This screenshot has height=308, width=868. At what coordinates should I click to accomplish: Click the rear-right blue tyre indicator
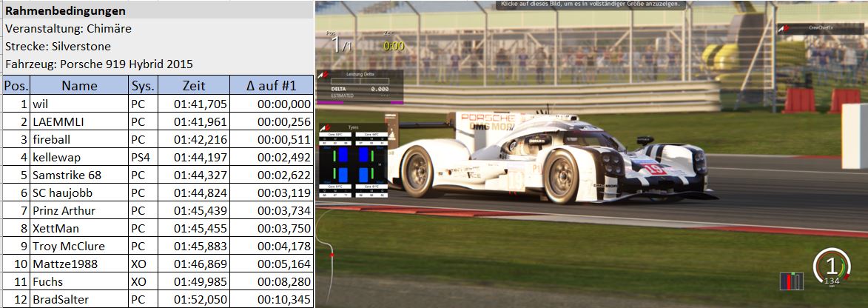(363, 175)
